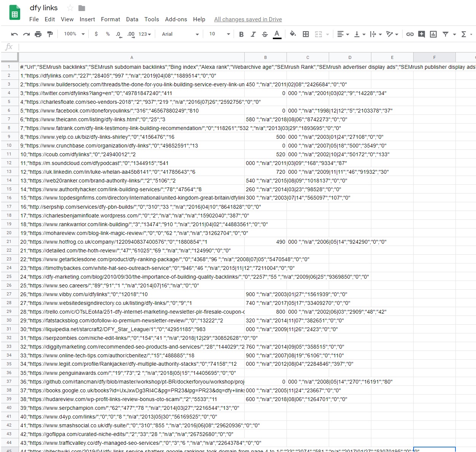476x452 pixels.
Task: Select column D header
Action: coord(350,57)
